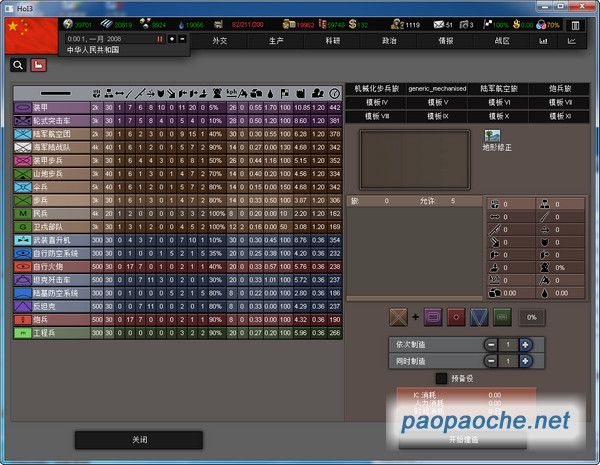This screenshot has width=600, height=465.
Task: Select the 步兵 infantry row
Action: point(178,200)
